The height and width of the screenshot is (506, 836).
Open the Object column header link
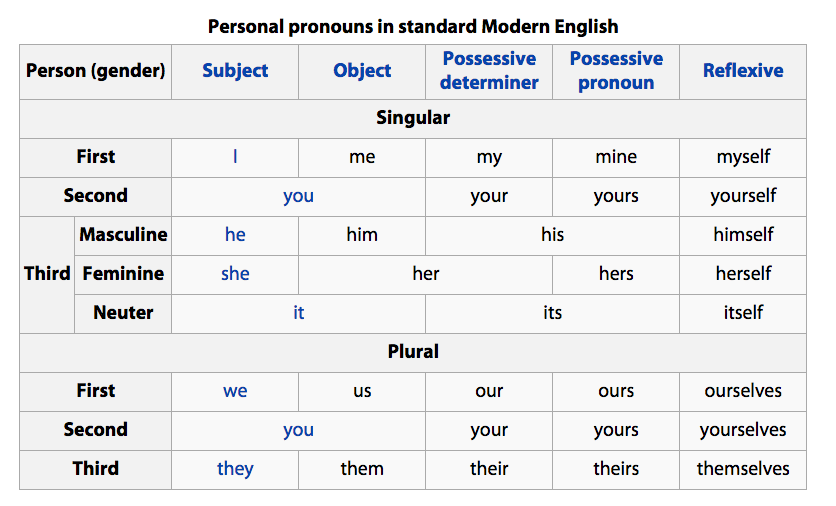tap(362, 71)
